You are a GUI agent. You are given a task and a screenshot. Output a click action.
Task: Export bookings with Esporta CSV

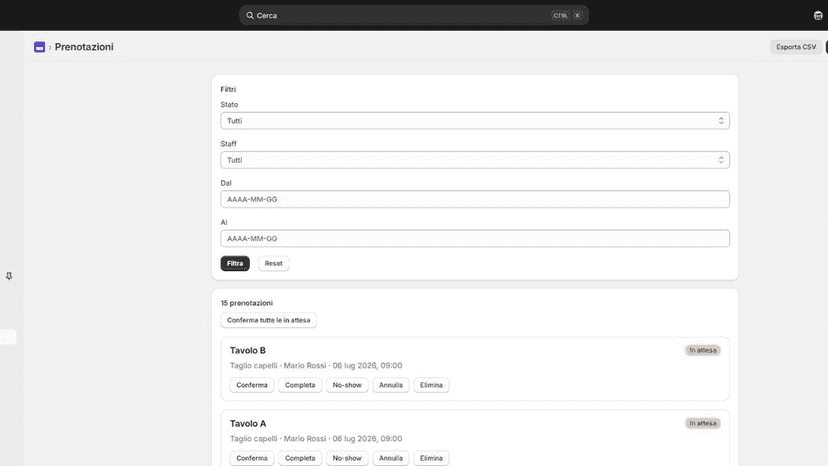click(x=796, y=47)
